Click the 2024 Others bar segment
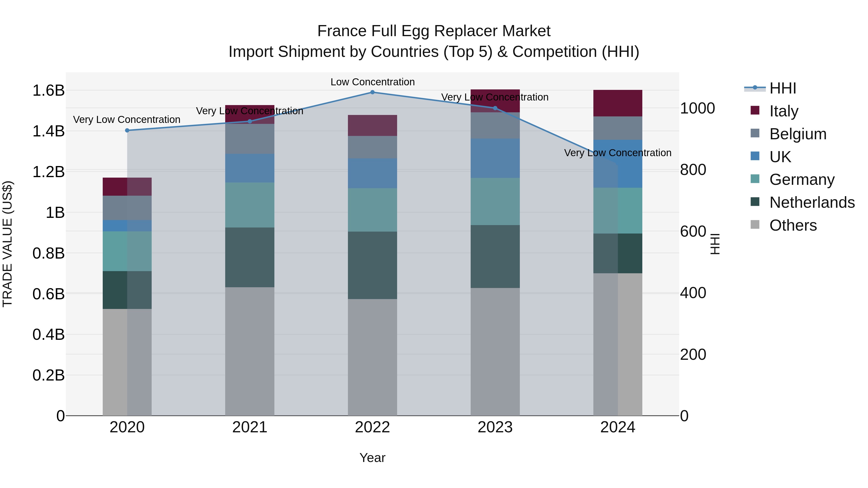Screen dimensions: 868x488 coord(618,345)
